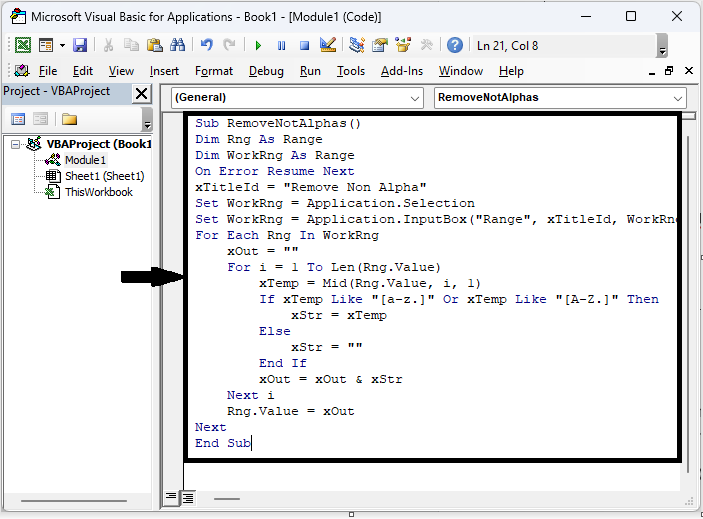Screen dimensions: 703x519
Task: Click the Paste clipboard icon
Action: pos(155,45)
